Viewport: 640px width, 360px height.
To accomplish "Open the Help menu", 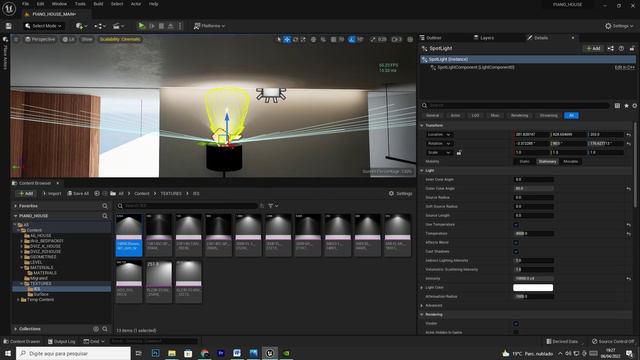I will [x=153, y=4].
